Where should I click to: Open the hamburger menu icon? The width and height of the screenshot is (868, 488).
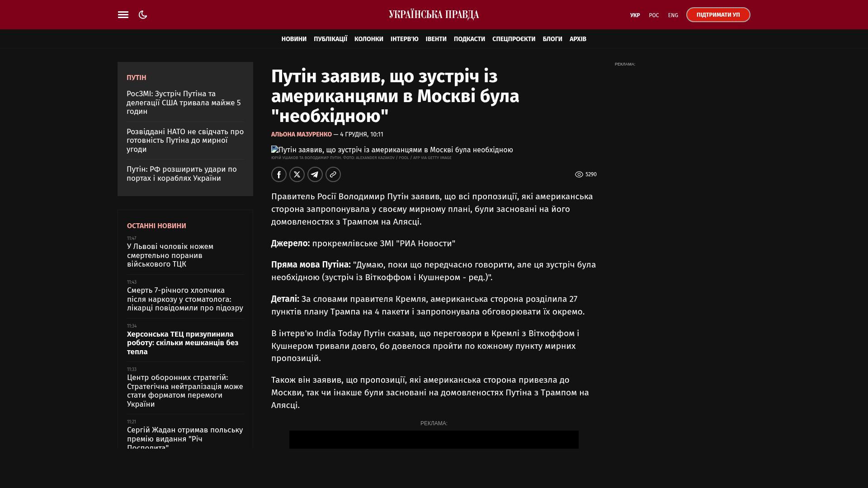coord(123,15)
